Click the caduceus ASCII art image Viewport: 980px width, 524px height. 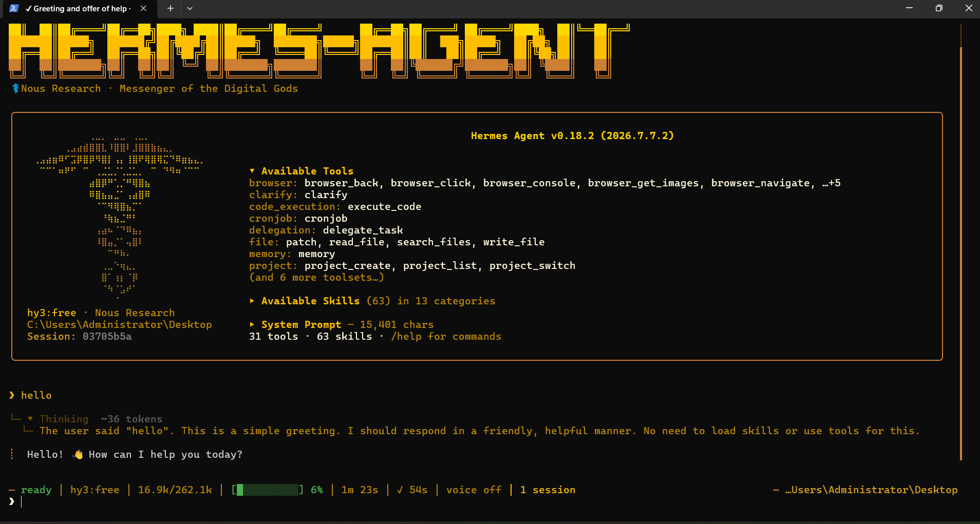tap(120, 218)
